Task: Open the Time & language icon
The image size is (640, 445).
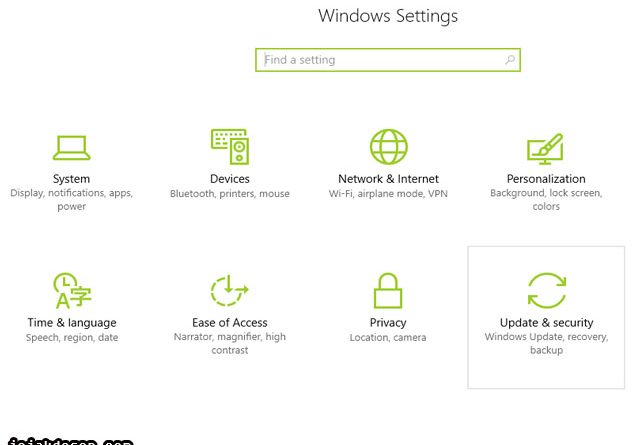Action: pos(72,291)
